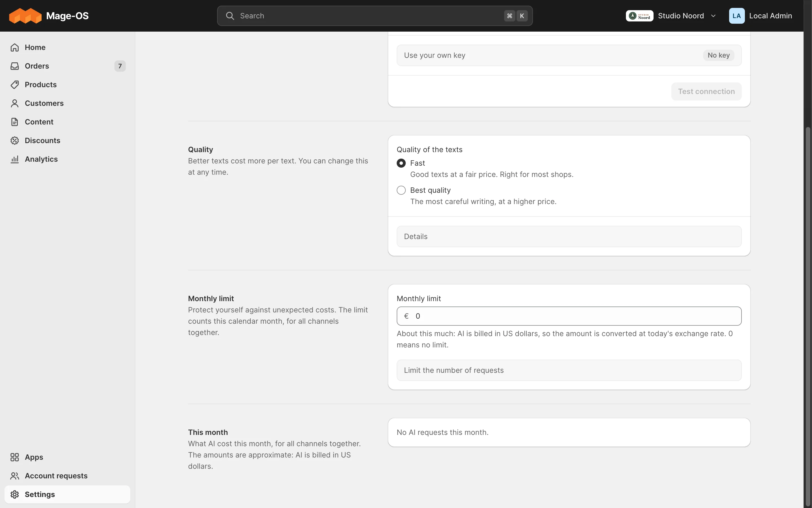Click the Mage-OS orange logo
The image size is (812, 508).
pyautogui.click(x=25, y=16)
